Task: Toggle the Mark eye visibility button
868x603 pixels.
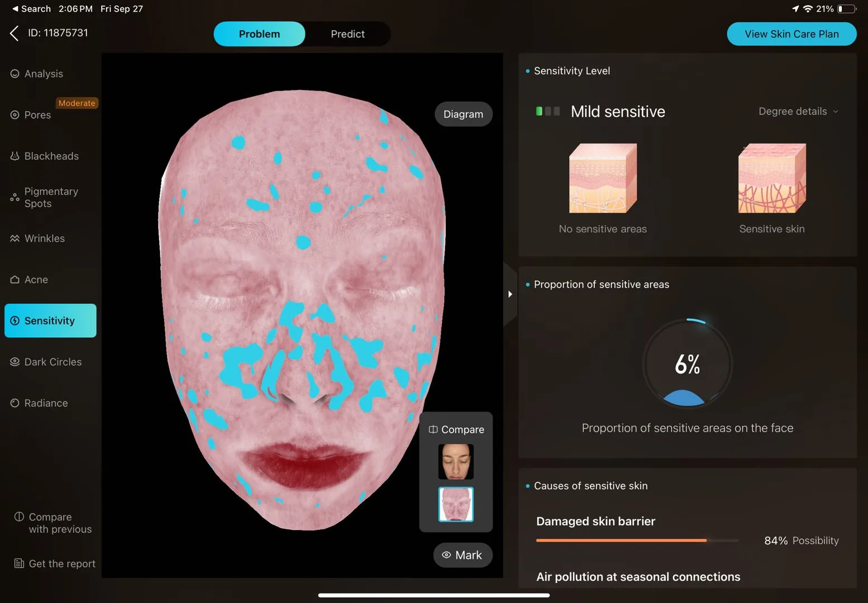Action: 462,555
